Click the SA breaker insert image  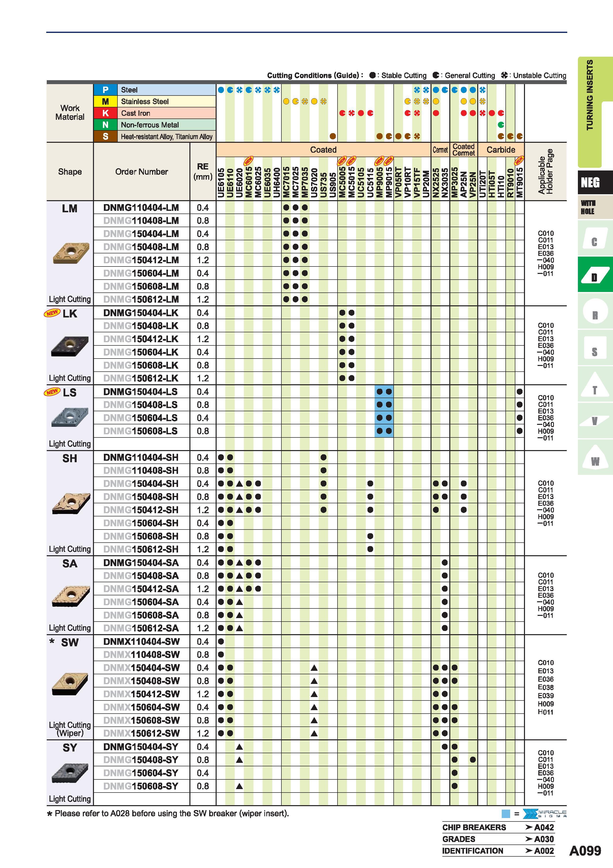71,596
